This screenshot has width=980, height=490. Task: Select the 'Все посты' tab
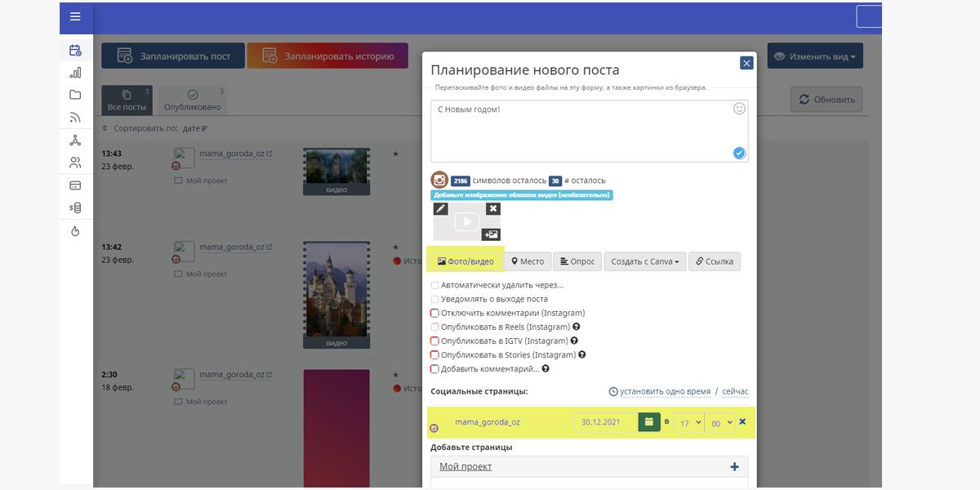[127, 100]
